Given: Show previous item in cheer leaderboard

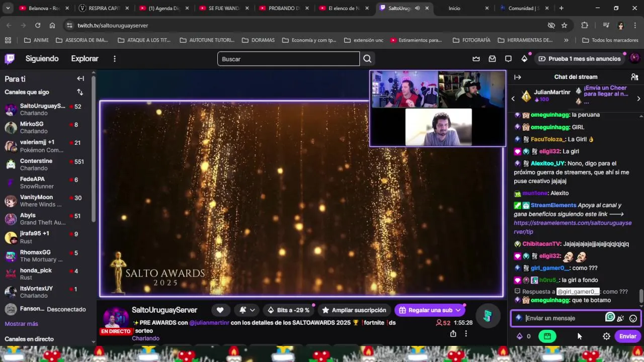Looking at the screenshot, I should (513, 99).
